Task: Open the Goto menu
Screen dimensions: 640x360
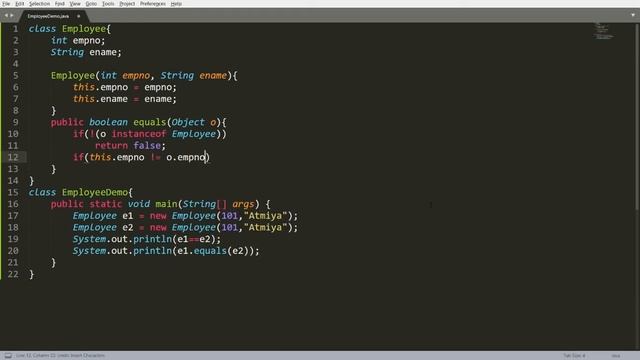Action: 91,4
